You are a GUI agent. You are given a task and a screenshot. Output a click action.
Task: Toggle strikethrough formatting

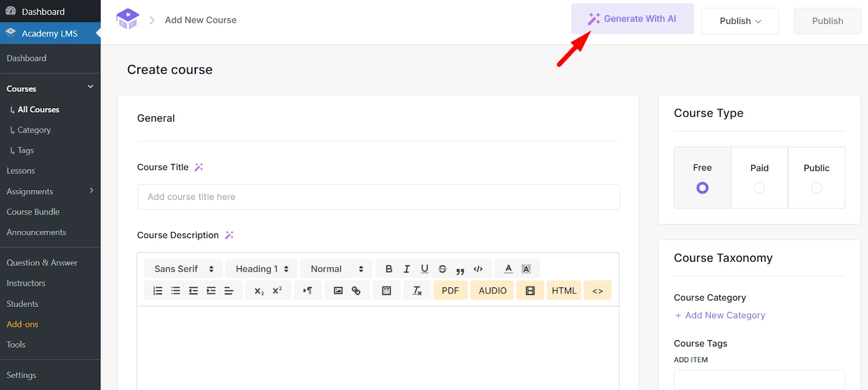pos(442,269)
